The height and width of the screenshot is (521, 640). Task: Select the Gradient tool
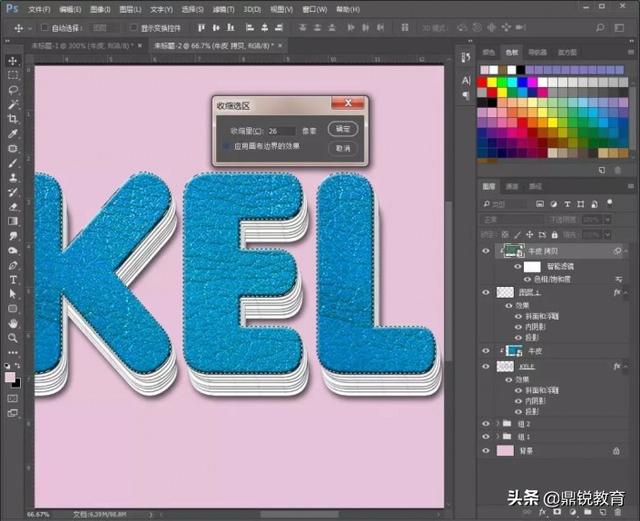click(x=13, y=221)
